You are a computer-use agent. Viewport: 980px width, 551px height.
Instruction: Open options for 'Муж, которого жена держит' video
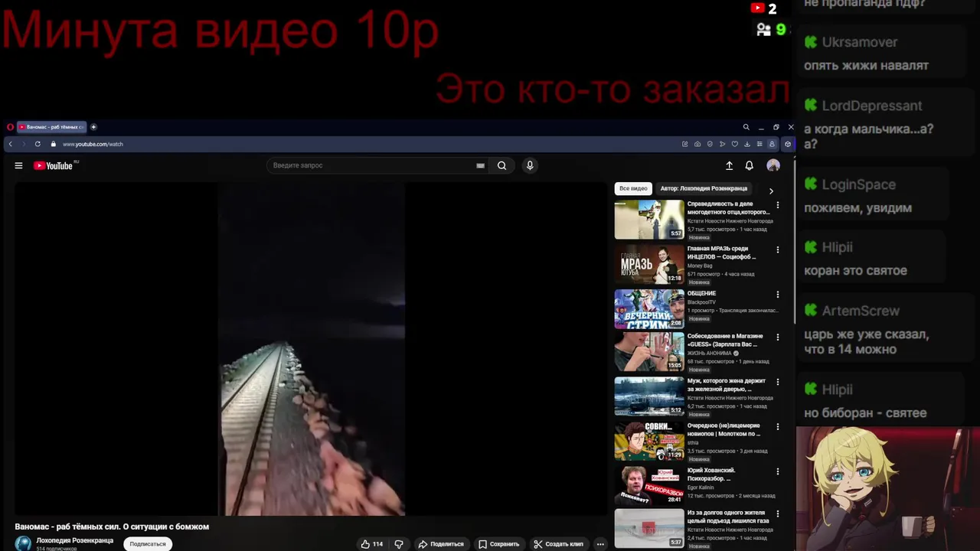pos(778,382)
